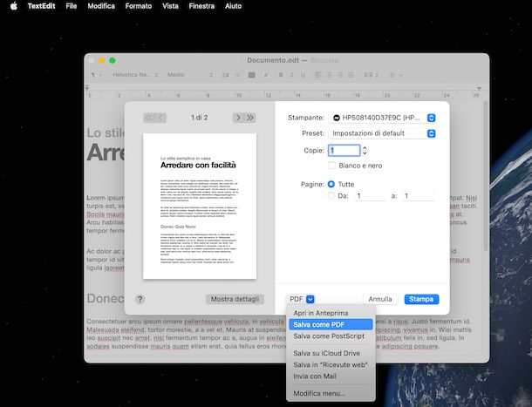Open the list bullets dropdown
Viewport: 532px width, 407px height.
395,75
